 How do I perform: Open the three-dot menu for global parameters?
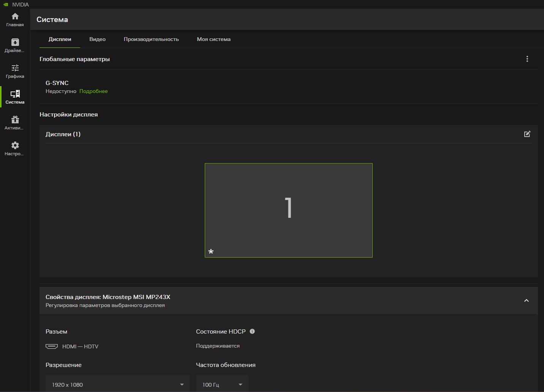click(527, 59)
